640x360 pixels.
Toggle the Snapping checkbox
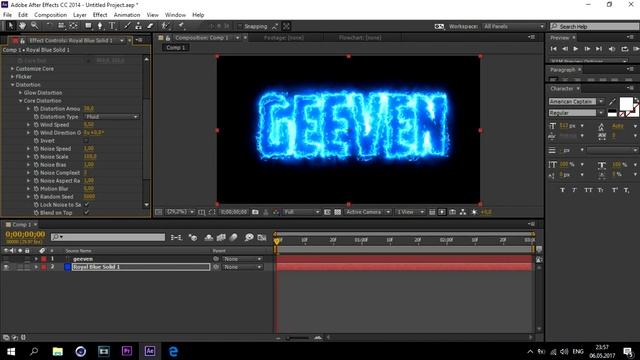point(240,26)
